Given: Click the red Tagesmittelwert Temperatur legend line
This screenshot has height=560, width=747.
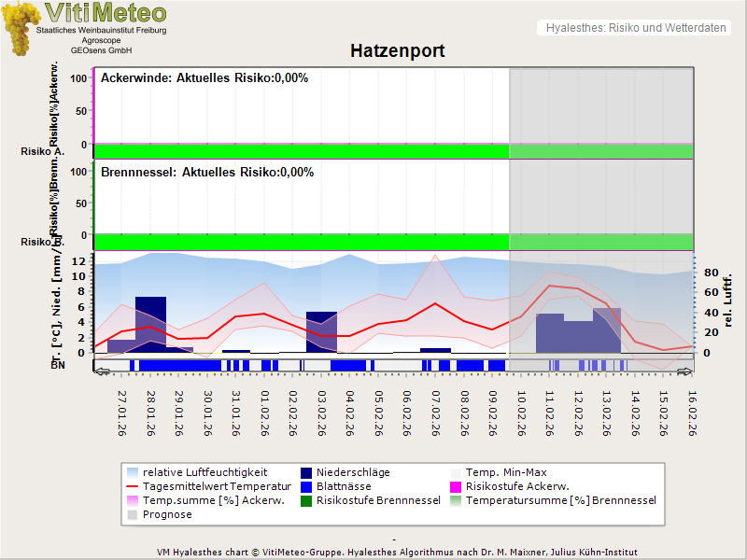Looking at the screenshot, I should click(x=134, y=486).
